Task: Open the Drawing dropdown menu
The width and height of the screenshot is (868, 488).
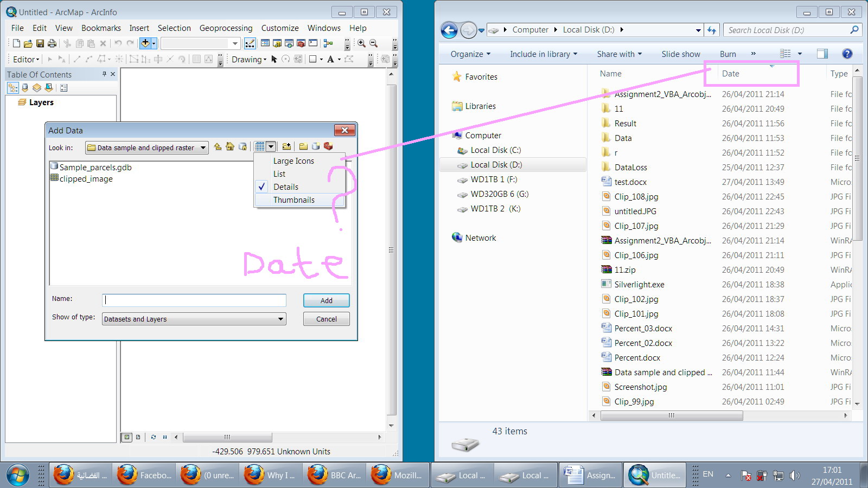Action: click(x=249, y=59)
